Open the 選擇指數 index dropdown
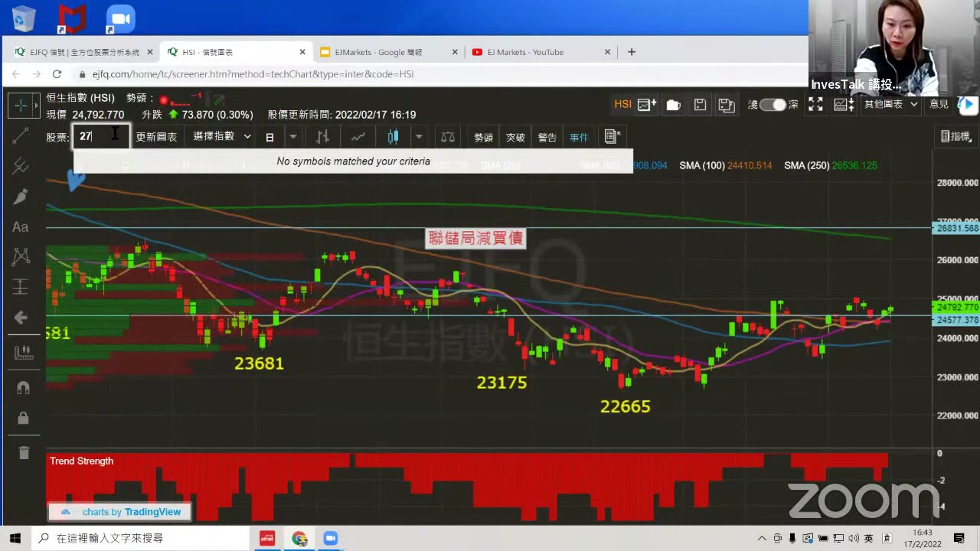The image size is (980, 551). pos(222,136)
